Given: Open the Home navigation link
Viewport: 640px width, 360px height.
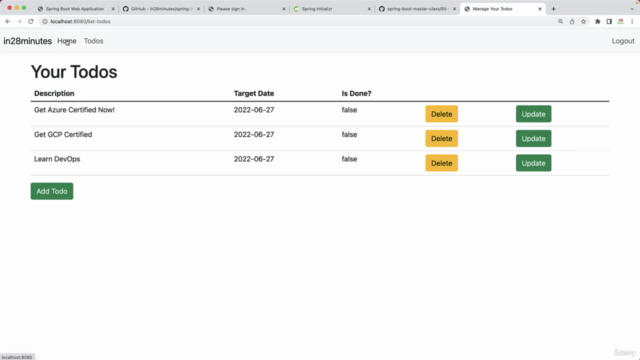Looking at the screenshot, I should coord(67,41).
